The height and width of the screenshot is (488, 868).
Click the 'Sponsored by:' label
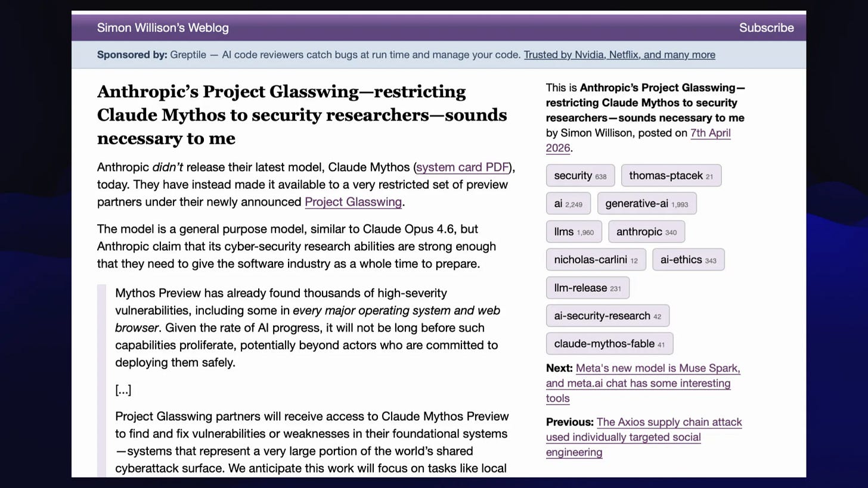(x=132, y=55)
